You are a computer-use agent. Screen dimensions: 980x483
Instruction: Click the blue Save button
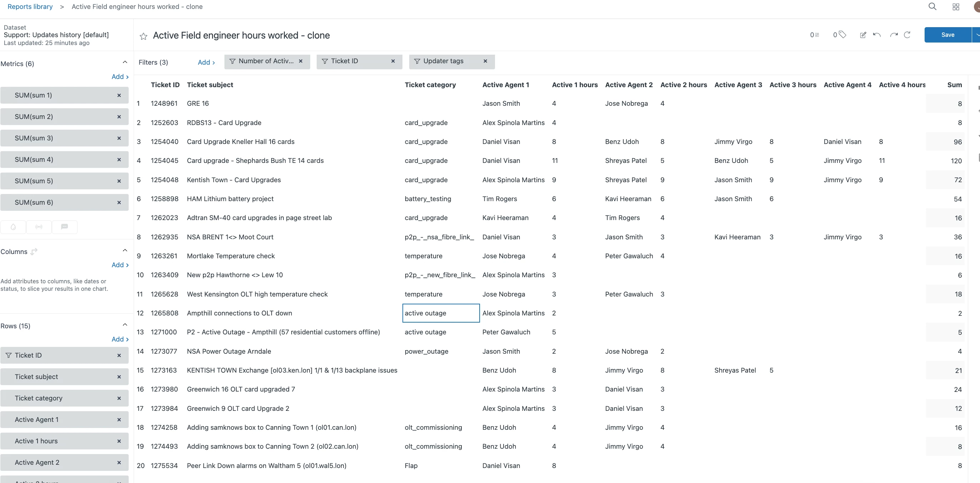point(947,35)
